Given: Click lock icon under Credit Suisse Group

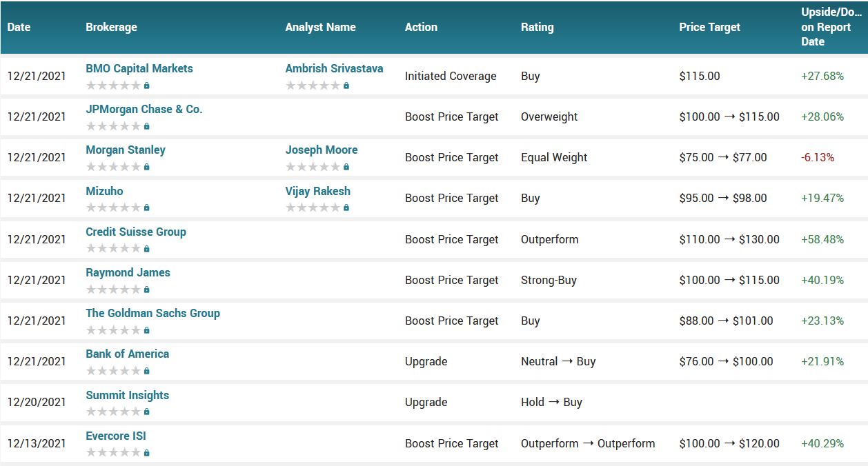Looking at the screenshot, I should (147, 249).
